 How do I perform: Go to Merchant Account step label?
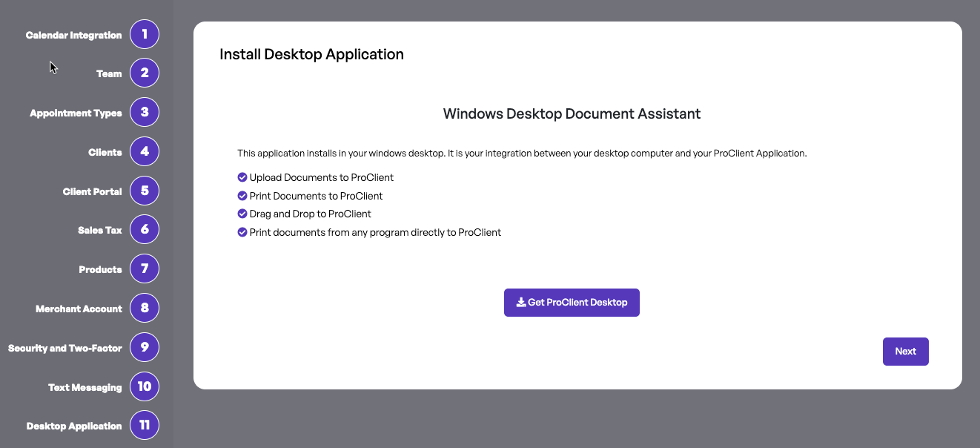click(79, 309)
